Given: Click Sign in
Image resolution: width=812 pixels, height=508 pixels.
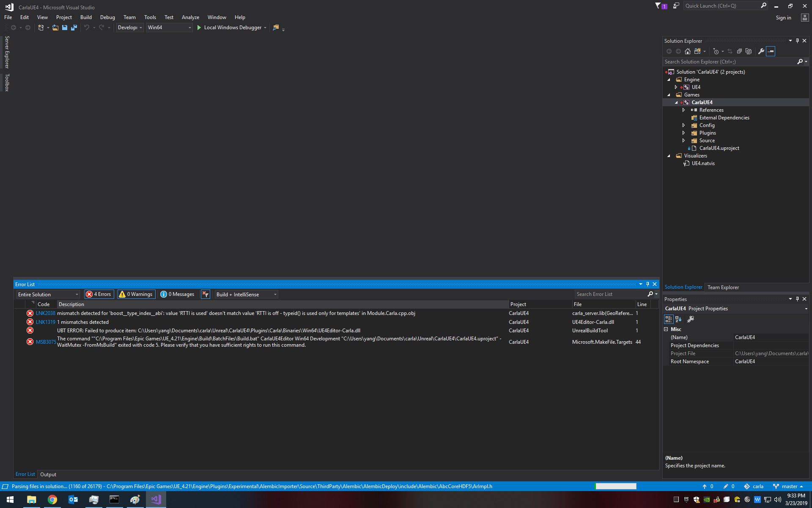Looking at the screenshot, I should click(x=783, y=18).
